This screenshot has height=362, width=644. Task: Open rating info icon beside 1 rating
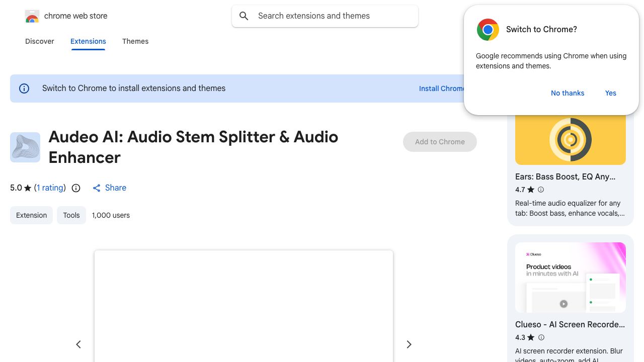[76, 188]
